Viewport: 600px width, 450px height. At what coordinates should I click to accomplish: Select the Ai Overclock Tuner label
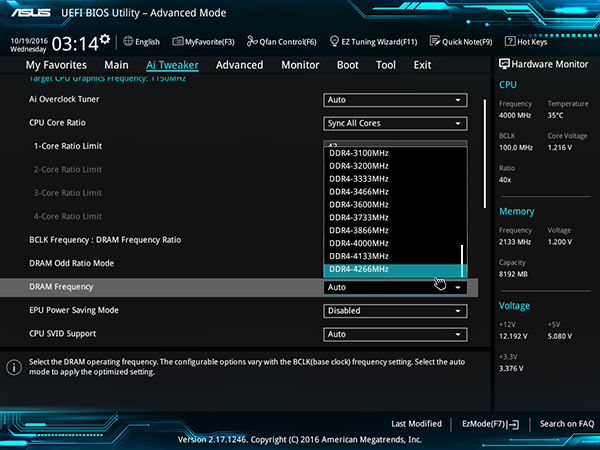point(64,99)
